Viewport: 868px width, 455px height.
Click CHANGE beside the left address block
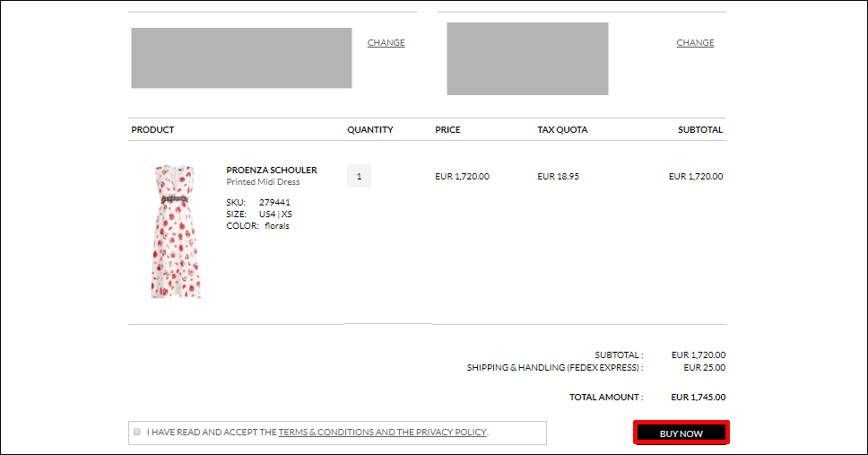click(386, 43)
